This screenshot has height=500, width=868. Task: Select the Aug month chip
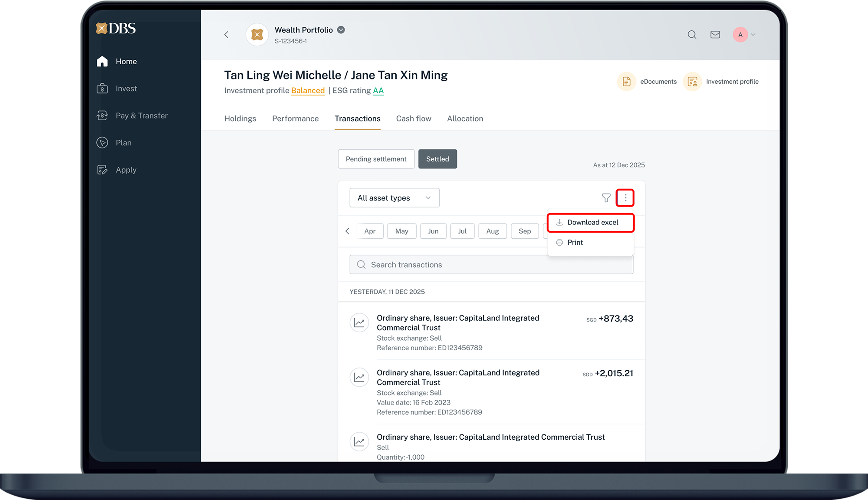click(x=492, y=231)
